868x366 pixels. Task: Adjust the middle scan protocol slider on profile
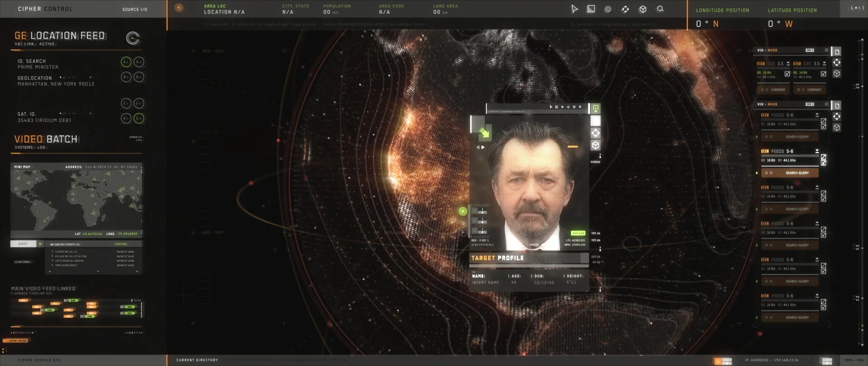coord(479,221)
